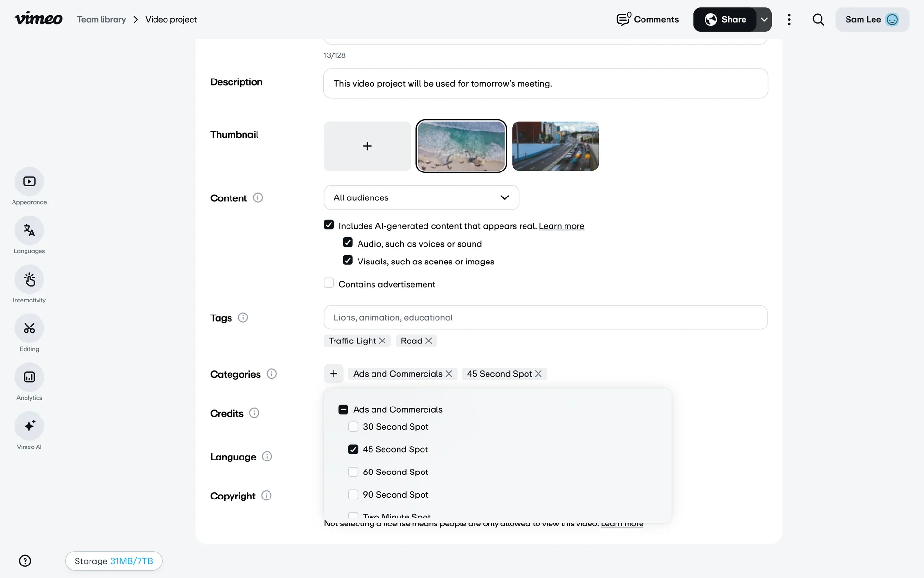Click the search magnifier icon
The height and width of the screenshot is (578, 924).
point(818,20)
